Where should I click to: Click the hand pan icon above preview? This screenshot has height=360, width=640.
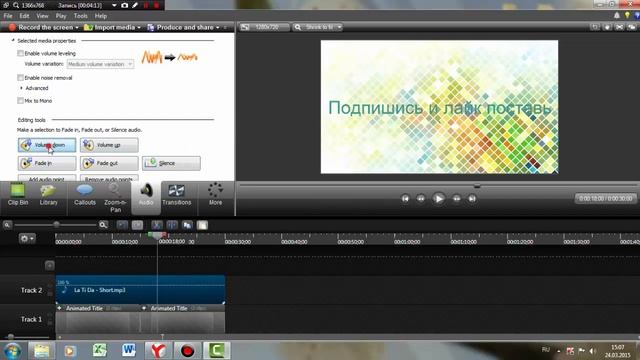(x=607, y=27)
